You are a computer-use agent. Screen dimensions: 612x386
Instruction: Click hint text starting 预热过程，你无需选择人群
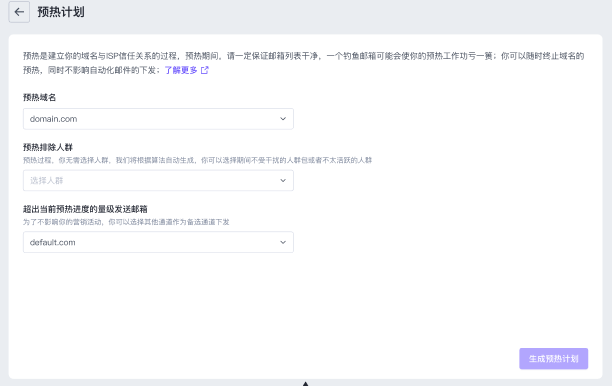pos(197,160)
